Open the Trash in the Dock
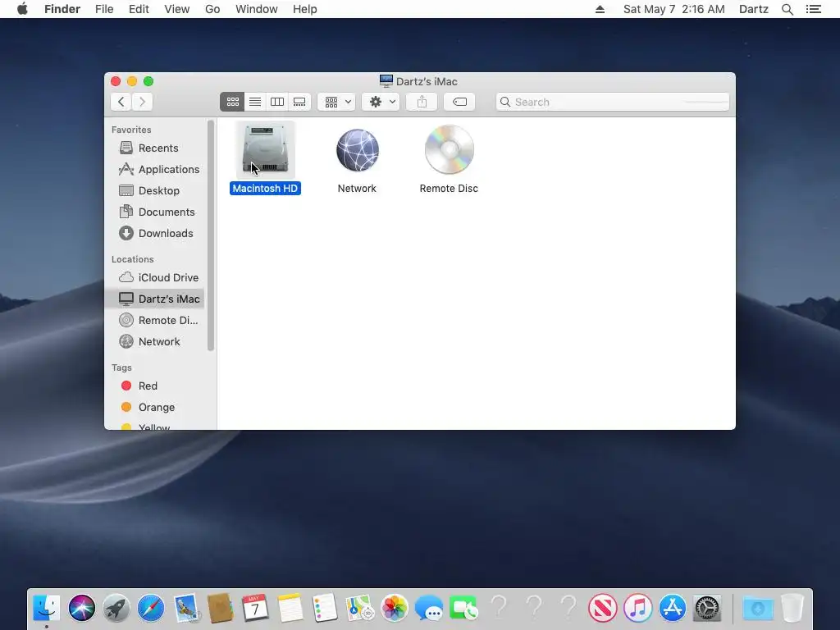The width and height of the screenshot is (840, 630). [x=792, y=608]
